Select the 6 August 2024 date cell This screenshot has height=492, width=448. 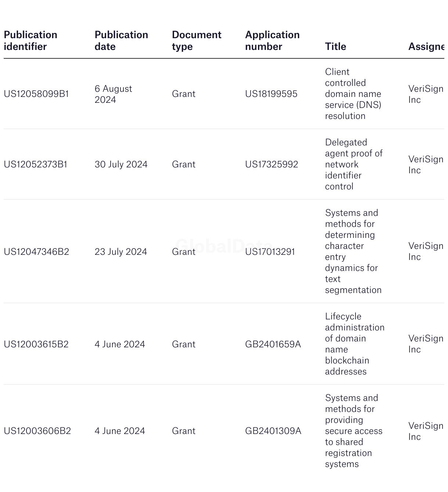(x=113, y=94)
